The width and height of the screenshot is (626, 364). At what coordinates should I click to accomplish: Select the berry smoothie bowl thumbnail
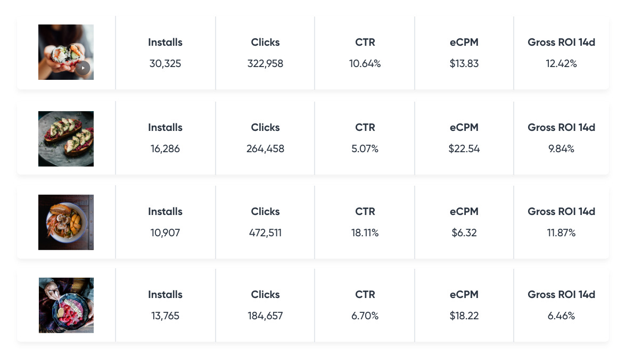pos(66,305)
